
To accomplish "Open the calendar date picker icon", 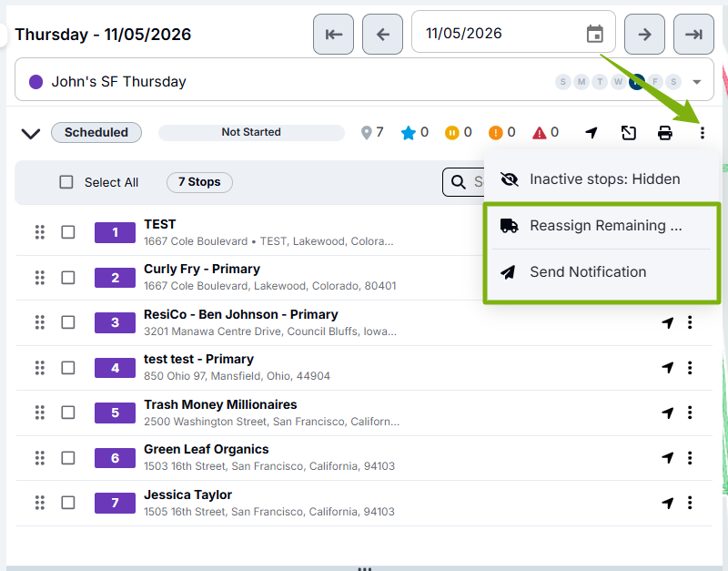I will click(x=595, y=34).
